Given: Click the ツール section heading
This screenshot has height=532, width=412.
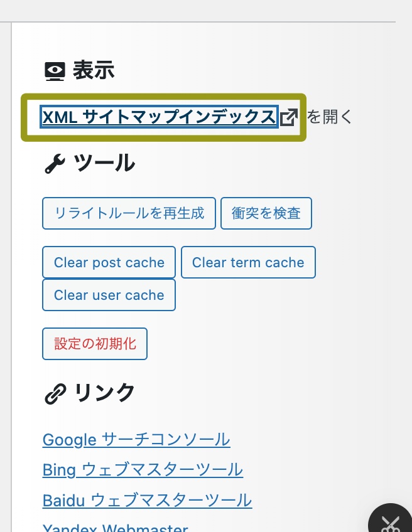Looking at the screenshot, I should coord(104,163).
